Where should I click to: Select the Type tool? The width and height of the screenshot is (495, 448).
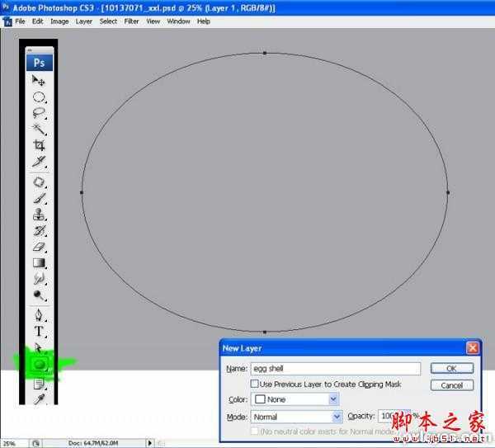pyautogui.click(x=39, y=332)
